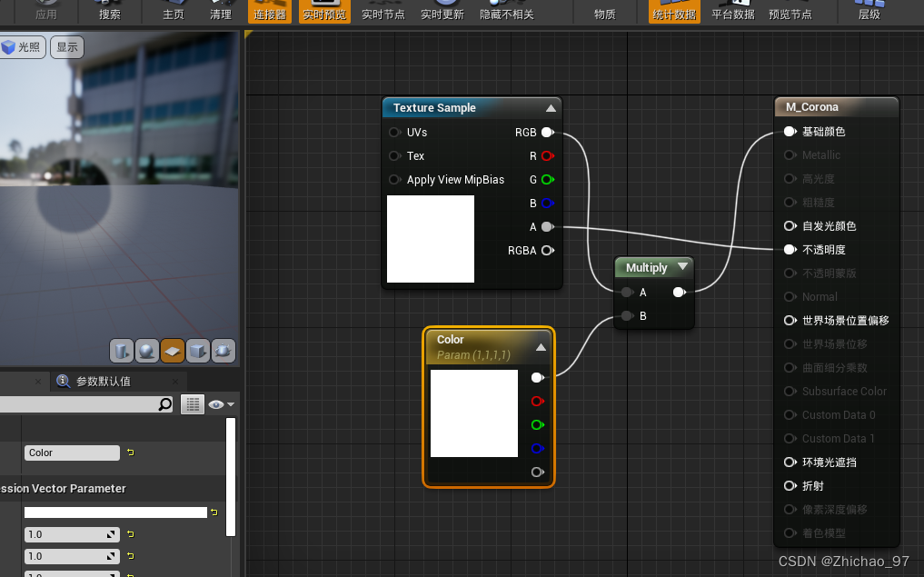This screenshot has width=924, height=577.
Task: Click the white color swatch in Color node
Action: [473, 413]
